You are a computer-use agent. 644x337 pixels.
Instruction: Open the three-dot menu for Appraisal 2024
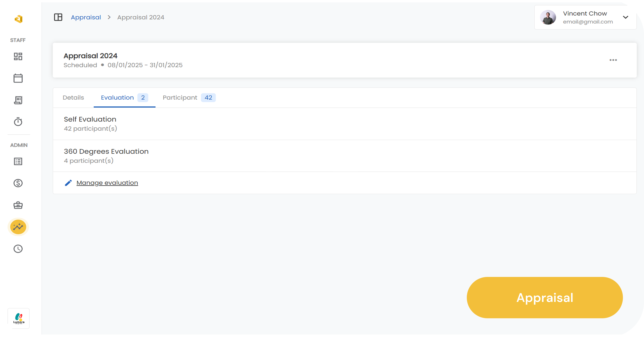(x=613, y=60)
